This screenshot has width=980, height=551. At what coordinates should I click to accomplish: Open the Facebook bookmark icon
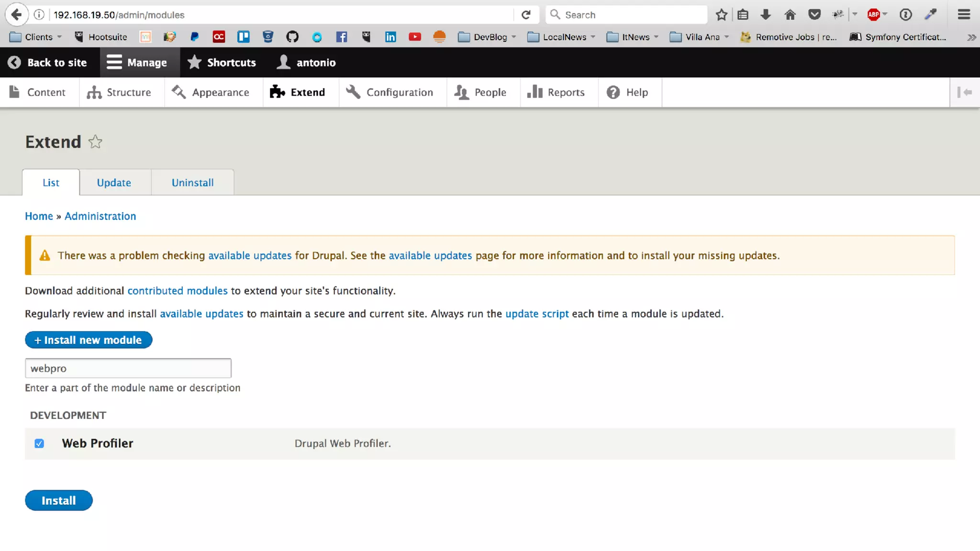(341, 37)
